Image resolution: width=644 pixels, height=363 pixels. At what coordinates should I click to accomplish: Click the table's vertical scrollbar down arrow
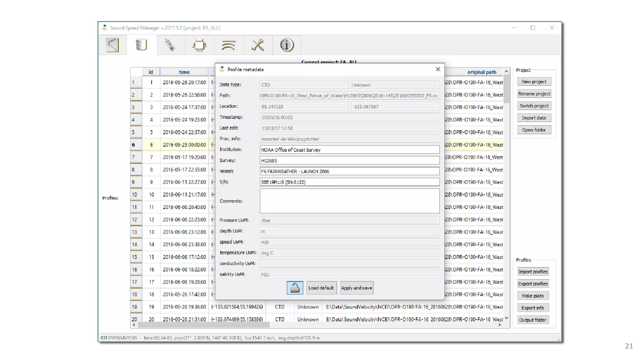pyautogui.click(x=506, y=318)
